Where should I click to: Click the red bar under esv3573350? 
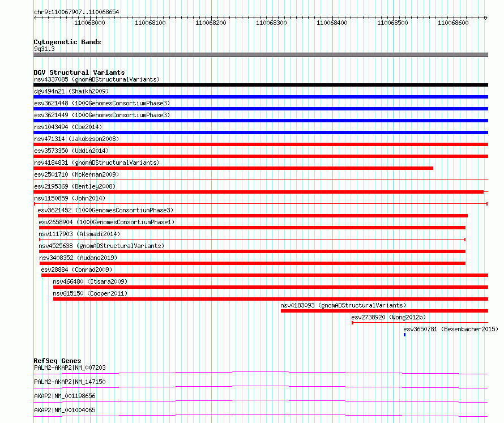click(260, 156)
